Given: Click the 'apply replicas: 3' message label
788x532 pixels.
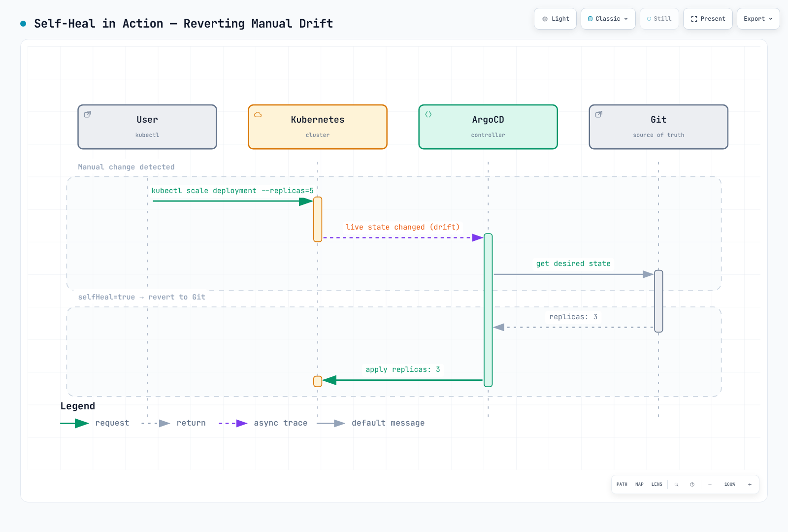Looking at the screenshot, I should [403, 369].
